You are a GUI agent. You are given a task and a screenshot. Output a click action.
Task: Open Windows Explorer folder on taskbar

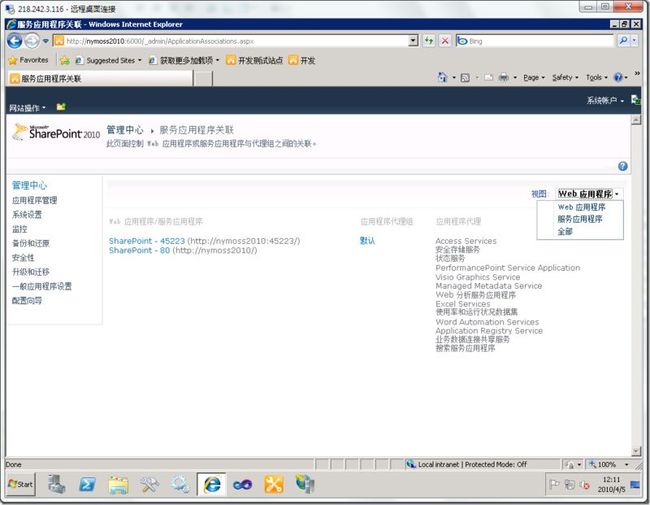(119, 484)
